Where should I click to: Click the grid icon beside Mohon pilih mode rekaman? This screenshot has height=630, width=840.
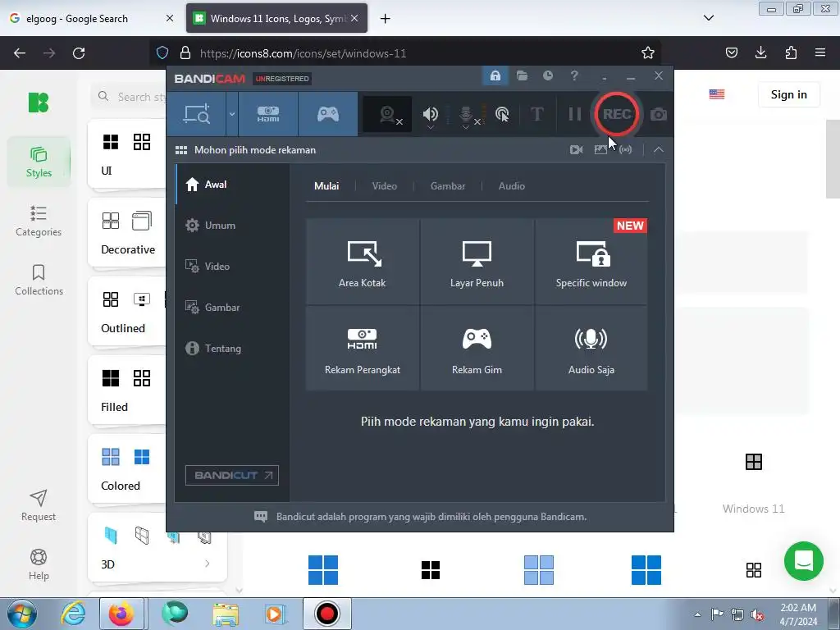(x=181, y=150)
